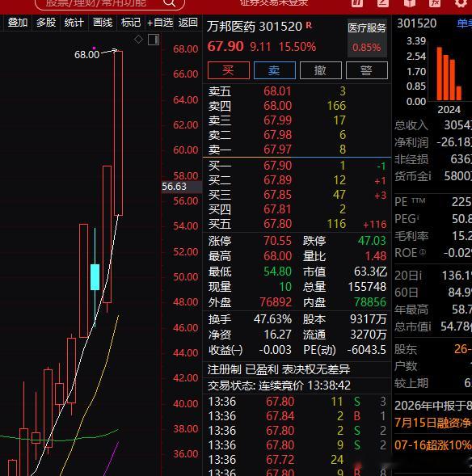
Task: Click the PE TTM row
Action: point(433,201)
